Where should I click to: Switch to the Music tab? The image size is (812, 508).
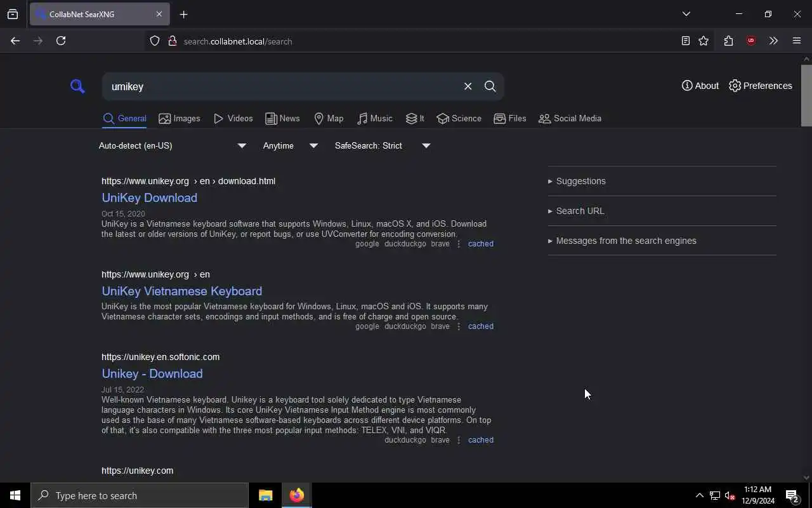click(374, 119)
